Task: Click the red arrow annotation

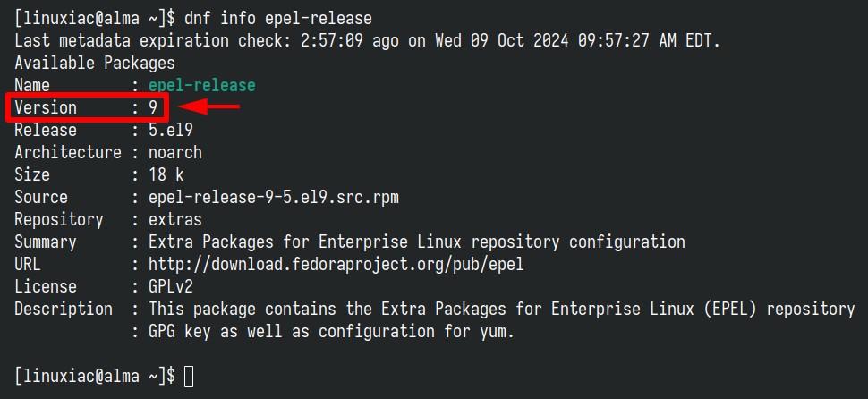Action: point(207,106)
